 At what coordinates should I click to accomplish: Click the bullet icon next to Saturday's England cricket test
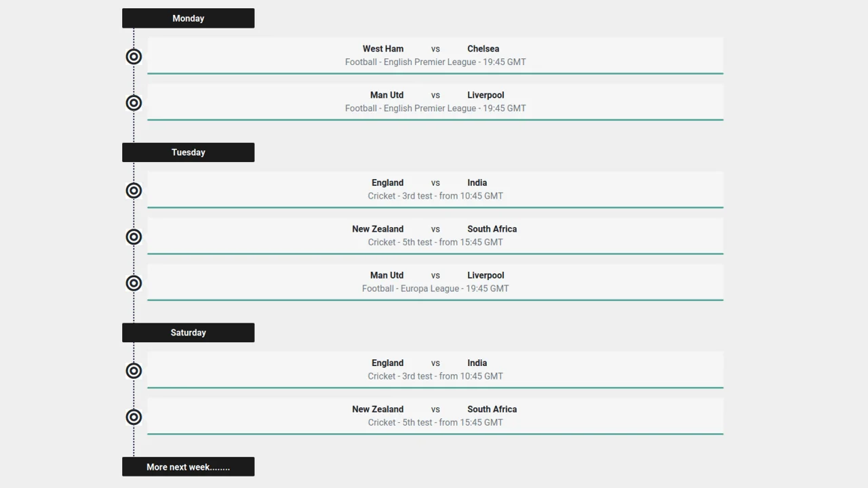(134, 371)
